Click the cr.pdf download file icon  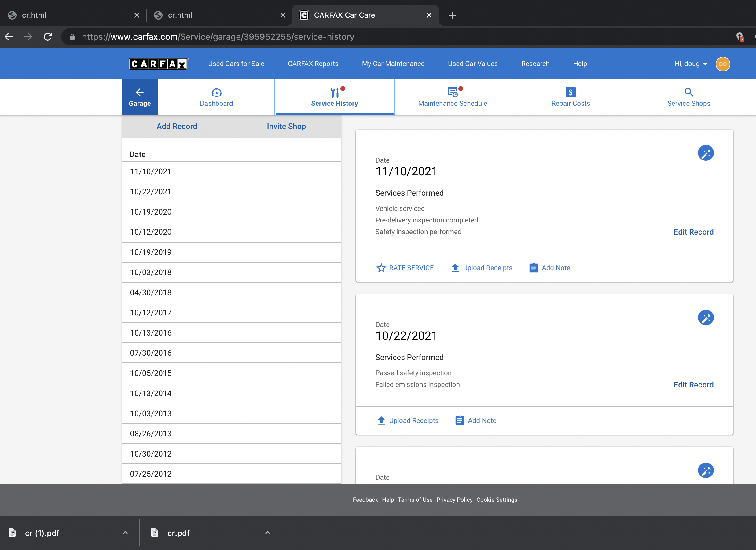(154, 533)
